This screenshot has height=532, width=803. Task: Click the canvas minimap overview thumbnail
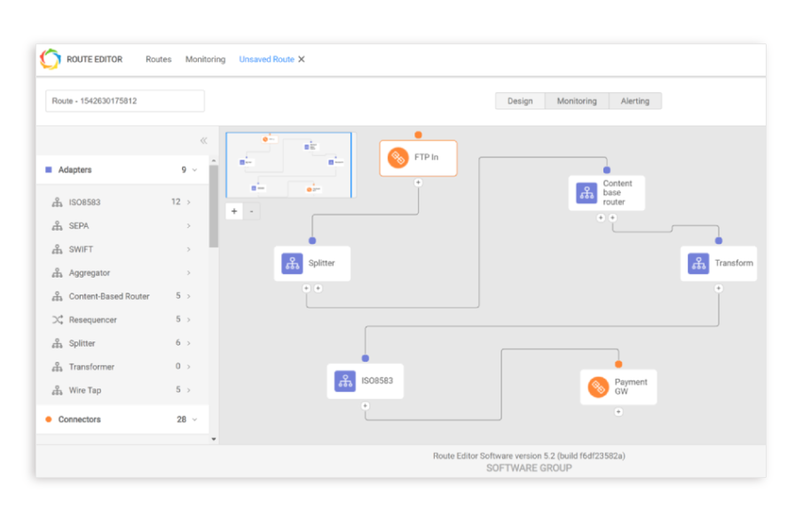point(290,165)
